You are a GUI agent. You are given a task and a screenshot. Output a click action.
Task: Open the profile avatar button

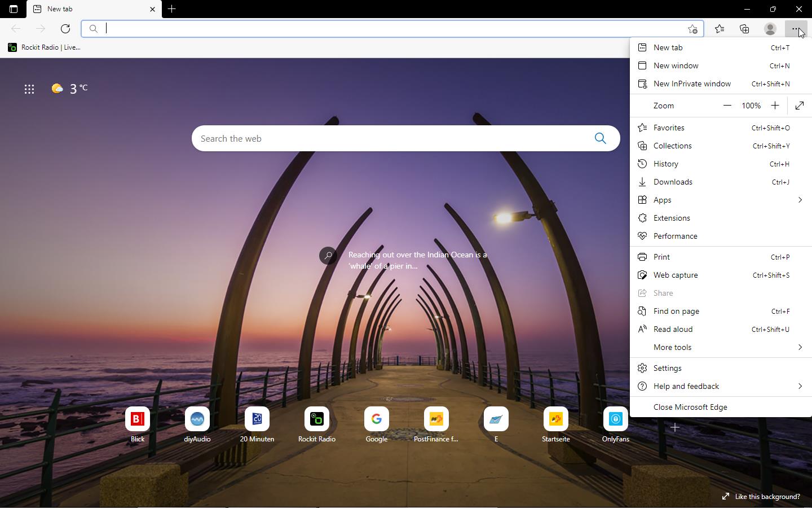770,29
